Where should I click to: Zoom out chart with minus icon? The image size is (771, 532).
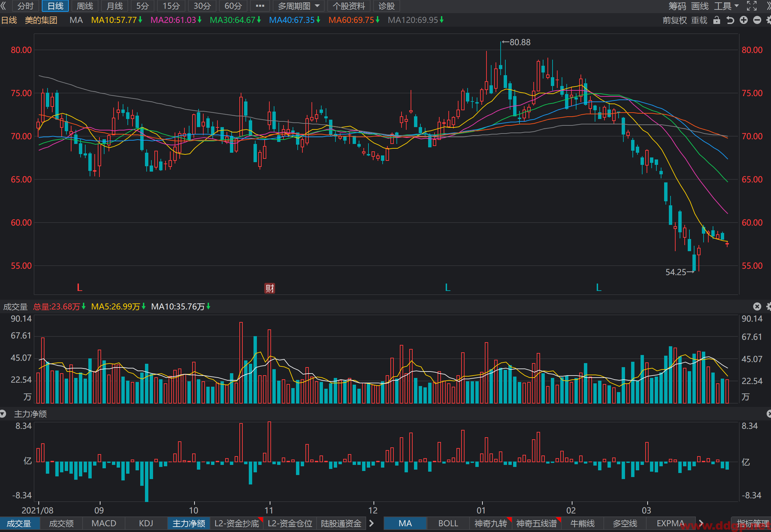pos(757,20)
